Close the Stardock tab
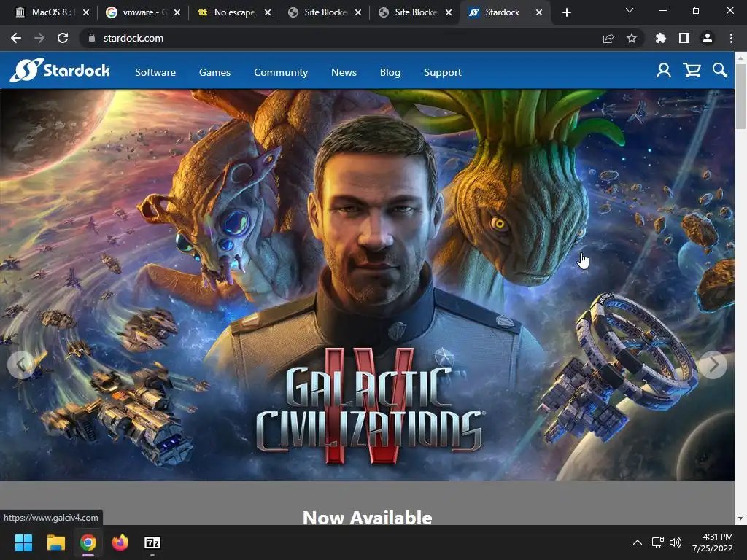Viewport: 747px width, 560px height. 539,12
